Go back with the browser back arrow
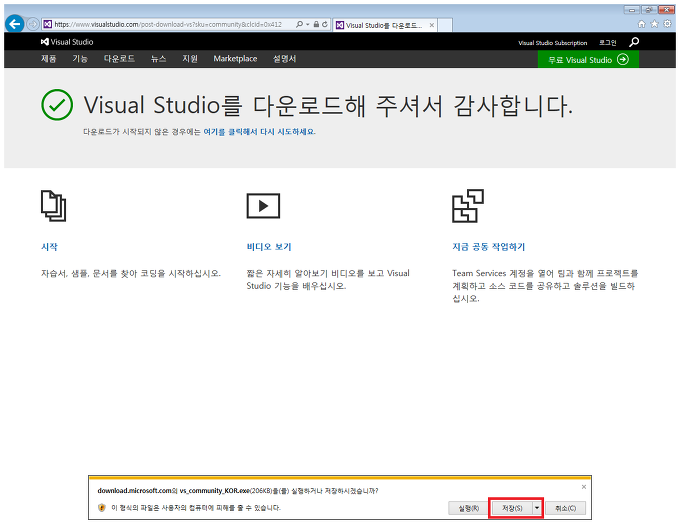680x524 pixels. (x=15, y=24)
